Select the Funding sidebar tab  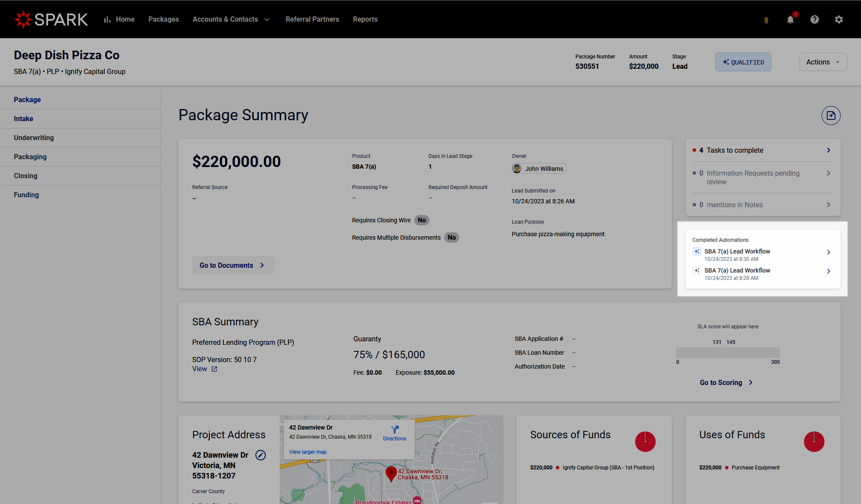(81, 195)
